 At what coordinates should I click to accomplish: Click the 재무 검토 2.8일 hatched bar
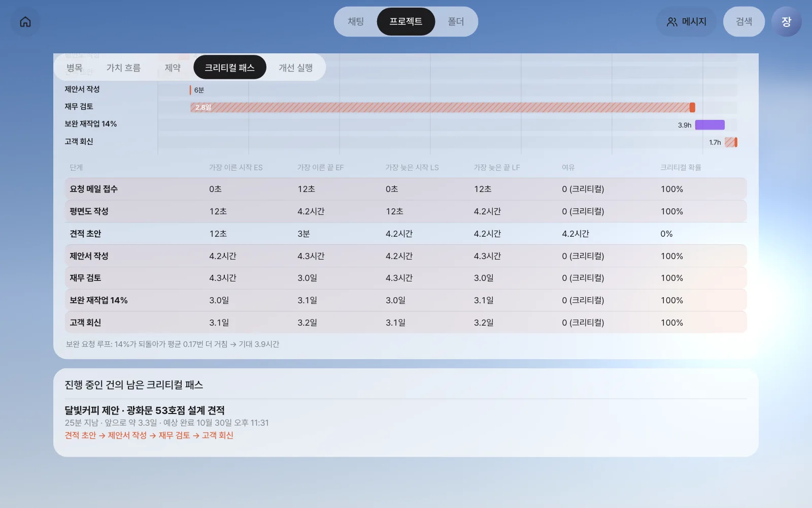[443, 107]
